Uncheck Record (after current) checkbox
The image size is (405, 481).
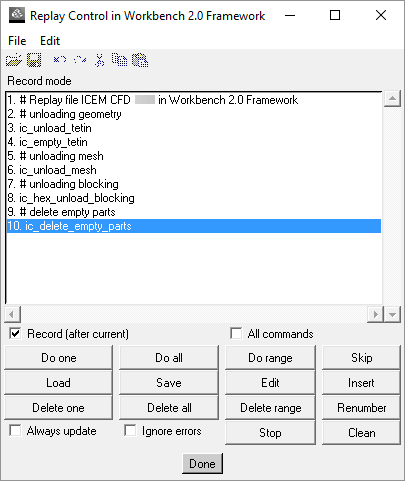pyautogui.click(x=15, y=333)
